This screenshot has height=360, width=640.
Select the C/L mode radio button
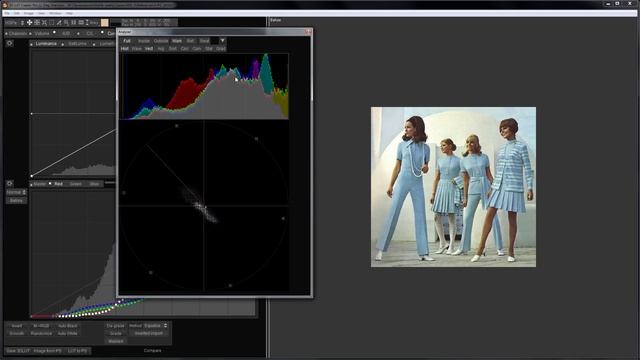(78, 33)
